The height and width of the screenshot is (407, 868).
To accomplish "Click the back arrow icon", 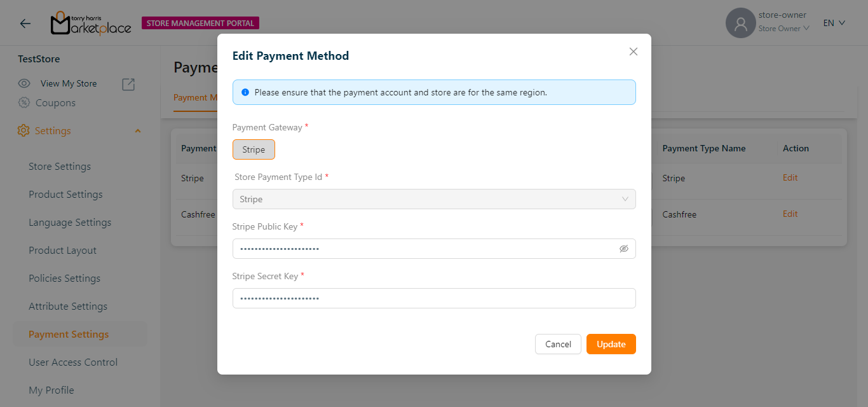I will pos(25,24).
